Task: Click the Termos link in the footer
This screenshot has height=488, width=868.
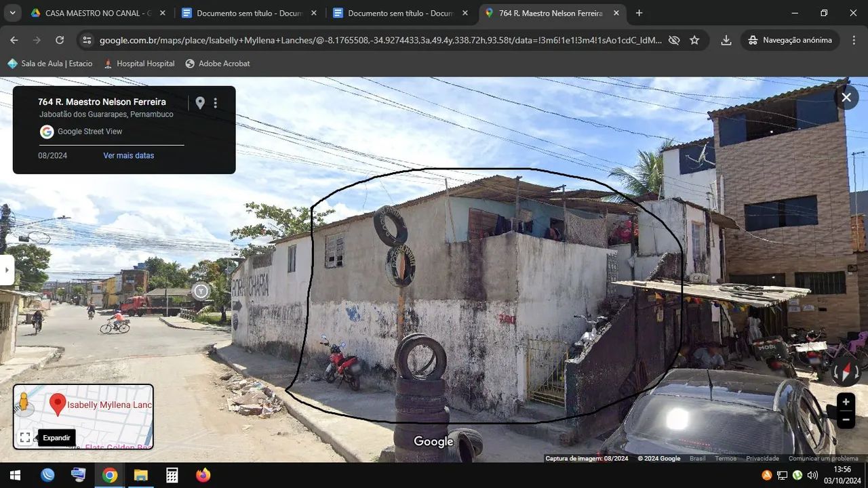Action: coord(726,459)
